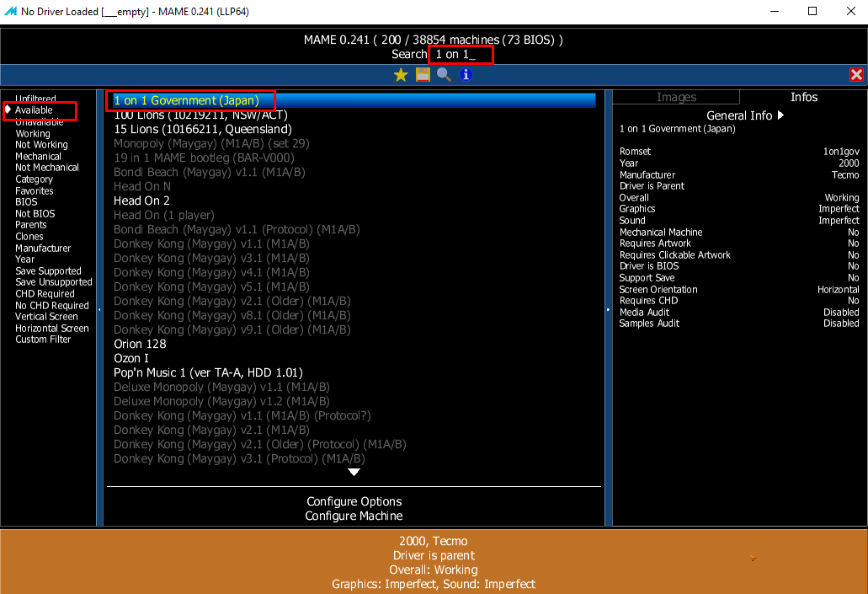Select the Not Mechanical filter
Screen dimensions: 868x594
click(x=47, y=168)
